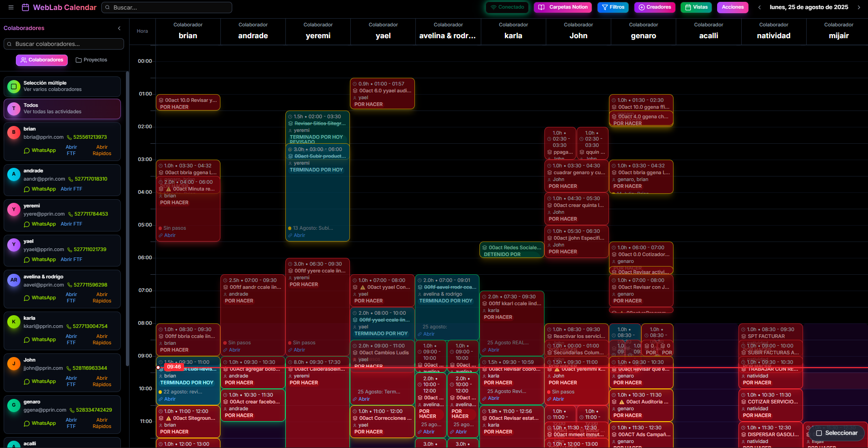Screen dimensions: 868x448
Task: Open the Acciones menu
Action: tap(733, 7)
